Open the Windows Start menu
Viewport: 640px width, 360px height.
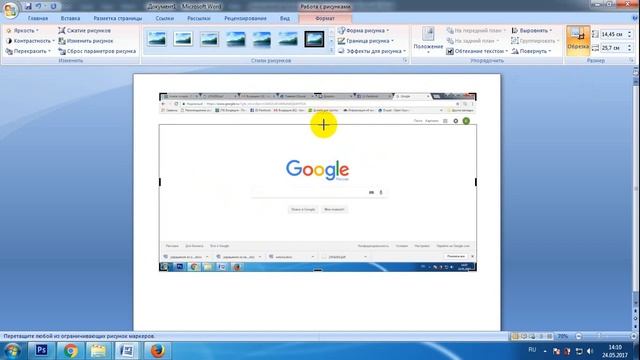click(x=12, y=351)
